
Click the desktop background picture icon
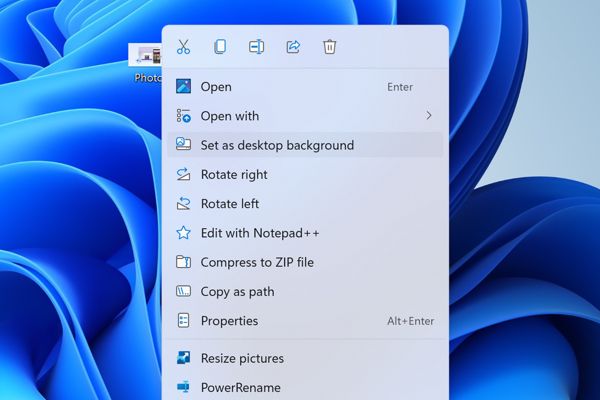(183, 144)
